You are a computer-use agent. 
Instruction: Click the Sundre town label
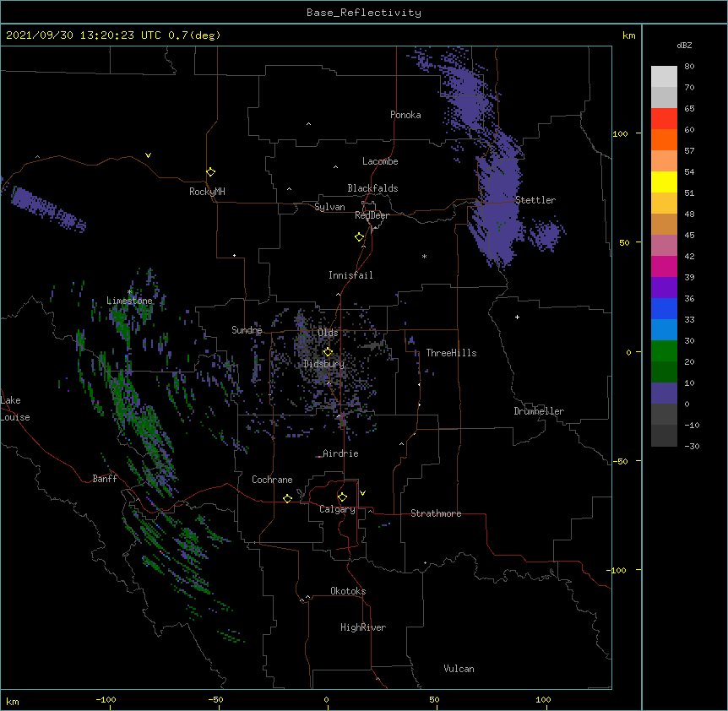coord(247,330)
